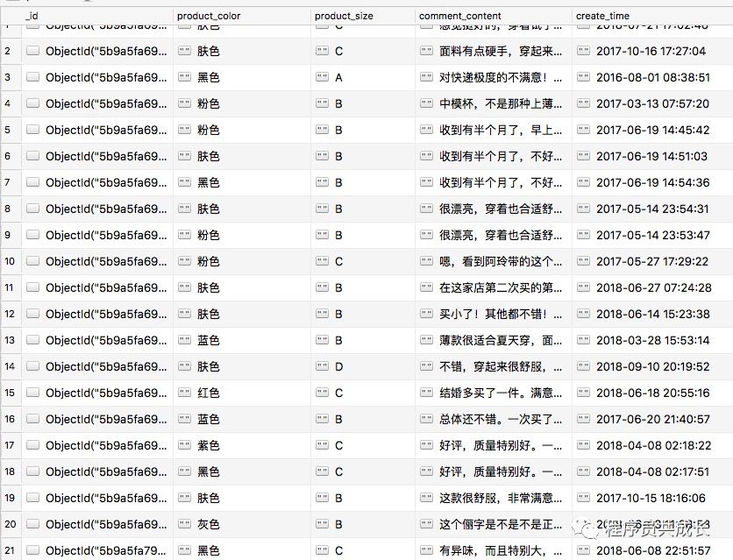This screenshot has width=733, height=560.
Task: Select create_time 2017-03-13 07:57:20
Action: coord(652,103)
